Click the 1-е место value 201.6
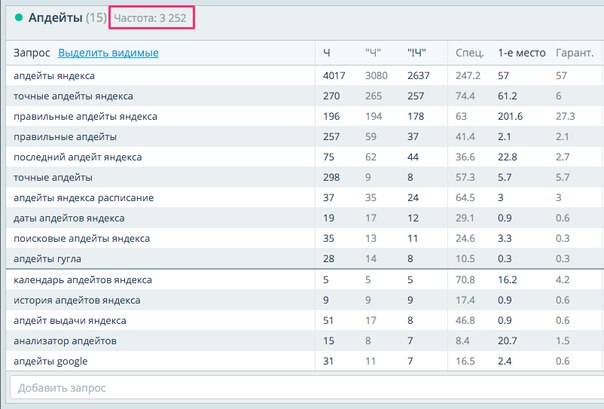 point(510,116)
